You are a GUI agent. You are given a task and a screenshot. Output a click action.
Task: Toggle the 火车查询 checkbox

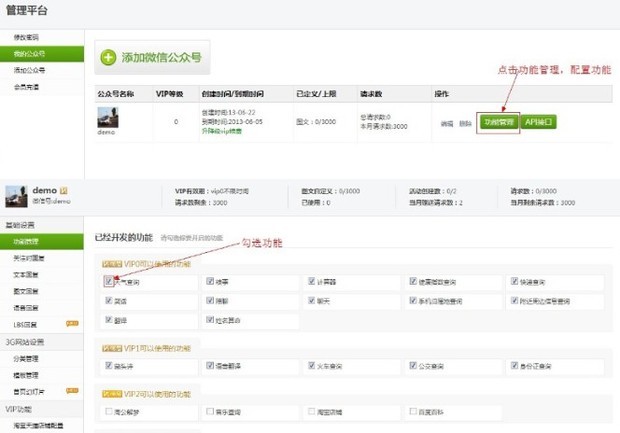click(312, 365)
